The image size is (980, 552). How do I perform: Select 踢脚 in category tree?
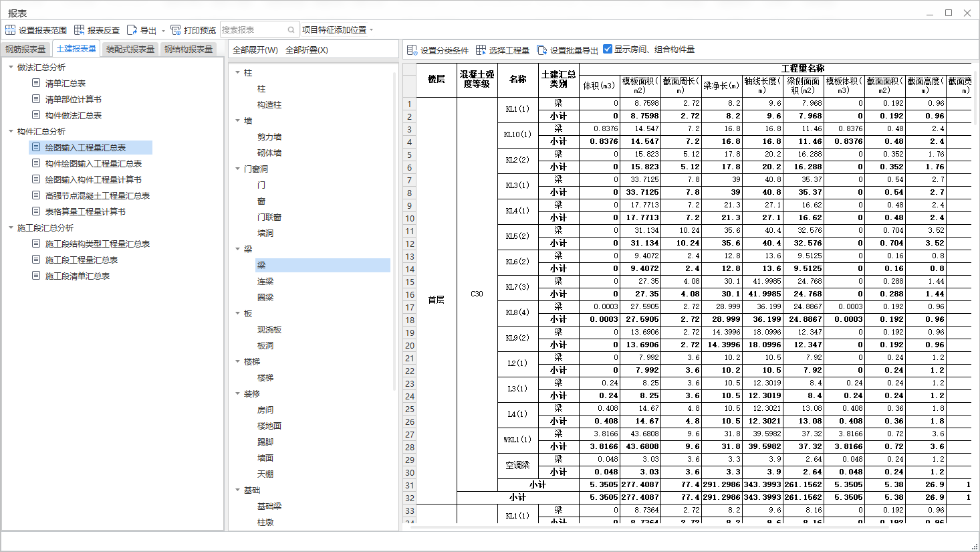(265, 442)
